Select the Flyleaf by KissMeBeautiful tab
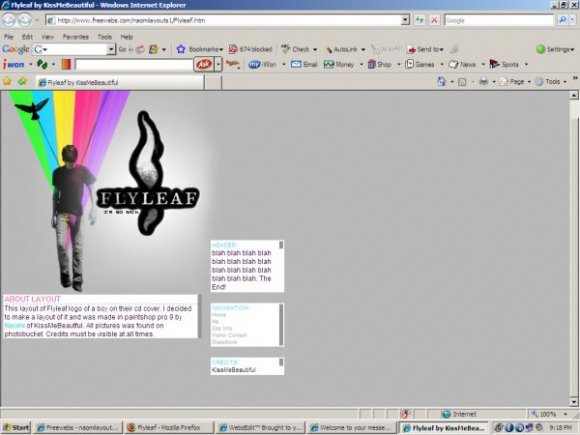 point(120,82)
